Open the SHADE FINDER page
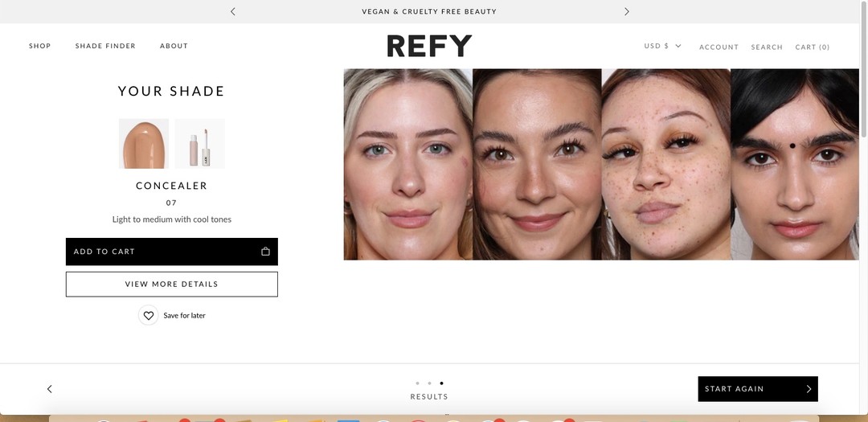This screenshot has width=868, height=422. pyautogui.click(x=105, y=46)
